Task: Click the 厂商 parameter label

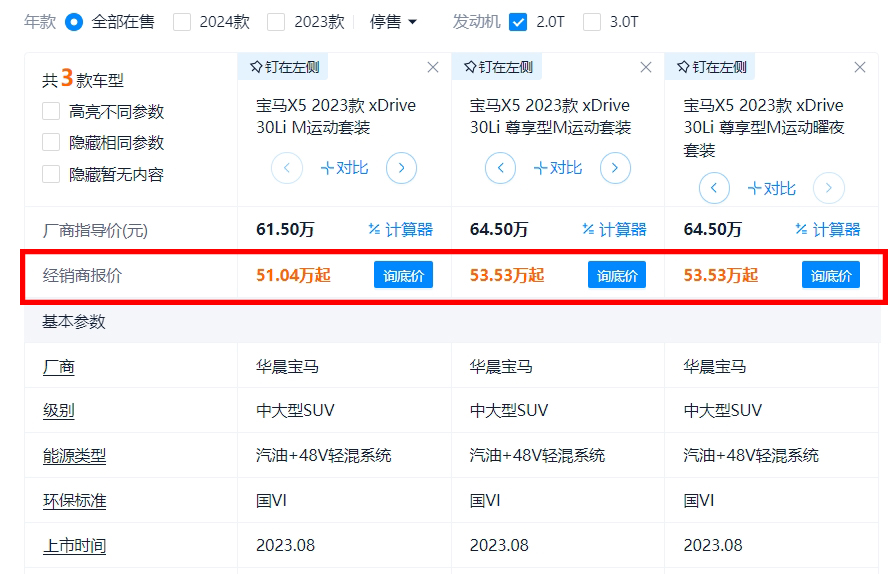Action: click(59, 367)
